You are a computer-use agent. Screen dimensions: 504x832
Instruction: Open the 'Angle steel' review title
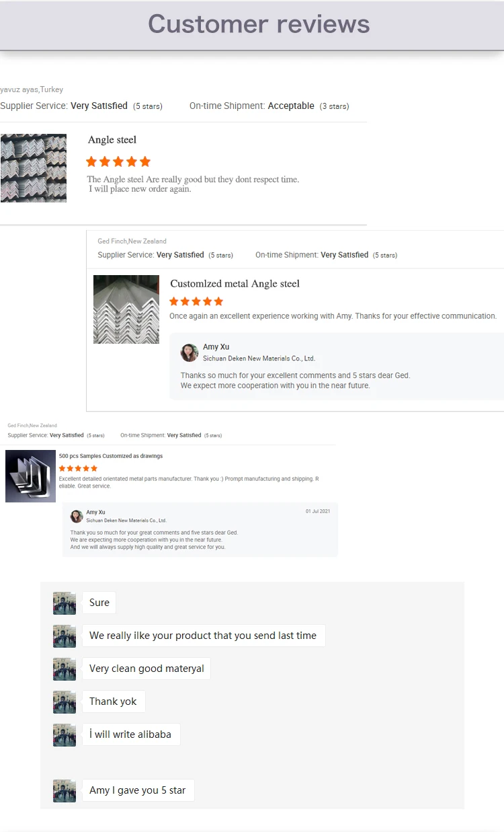[x=112, y=140]
